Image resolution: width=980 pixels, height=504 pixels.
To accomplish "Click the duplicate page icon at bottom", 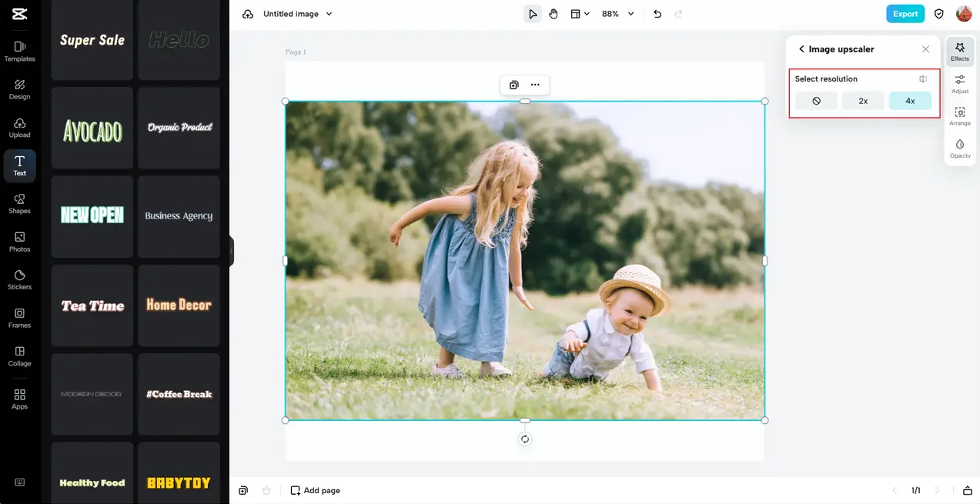I will [243, 490].
